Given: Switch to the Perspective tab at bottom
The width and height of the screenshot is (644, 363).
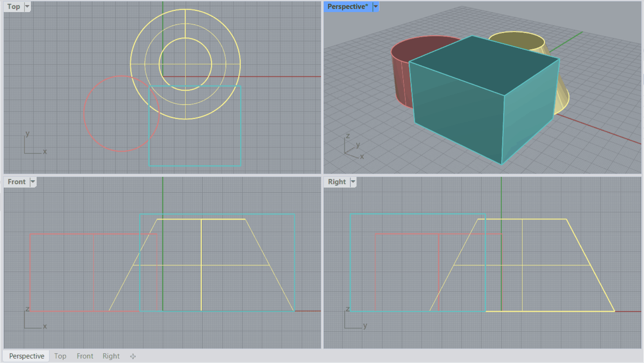Looking at the screenshot, I should click(x=26, y=356).
